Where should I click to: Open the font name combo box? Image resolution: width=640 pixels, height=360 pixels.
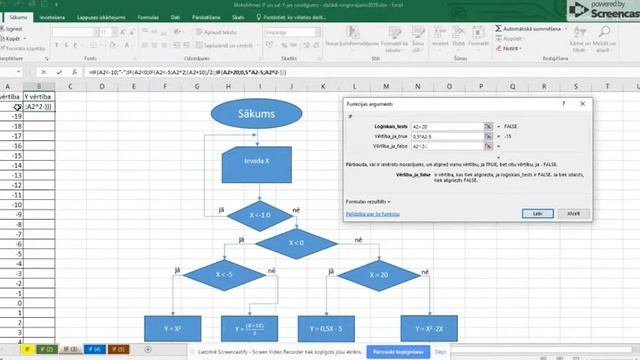[76, 32]
